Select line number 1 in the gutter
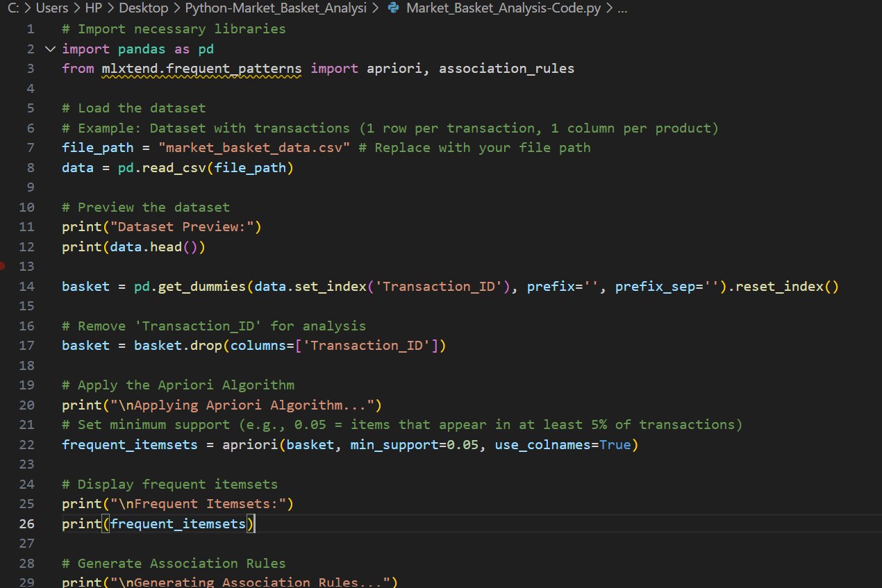 (x=30, y=29)
